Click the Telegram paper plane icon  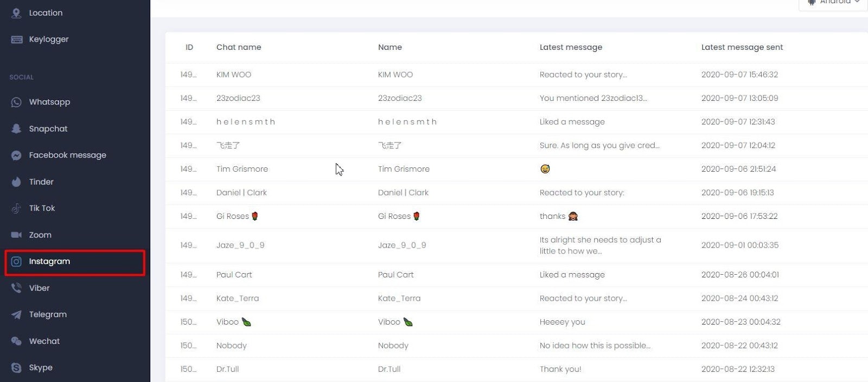(x=16, y=315)
